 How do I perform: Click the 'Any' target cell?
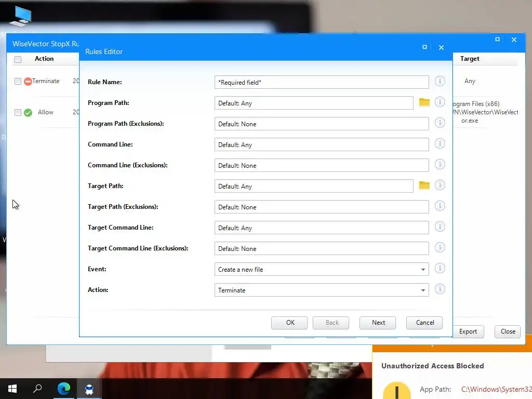click(470, 81)
